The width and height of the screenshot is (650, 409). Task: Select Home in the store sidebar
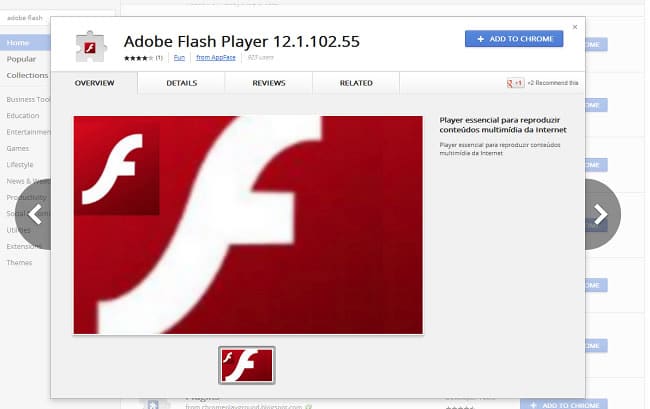tap(18, 43)
